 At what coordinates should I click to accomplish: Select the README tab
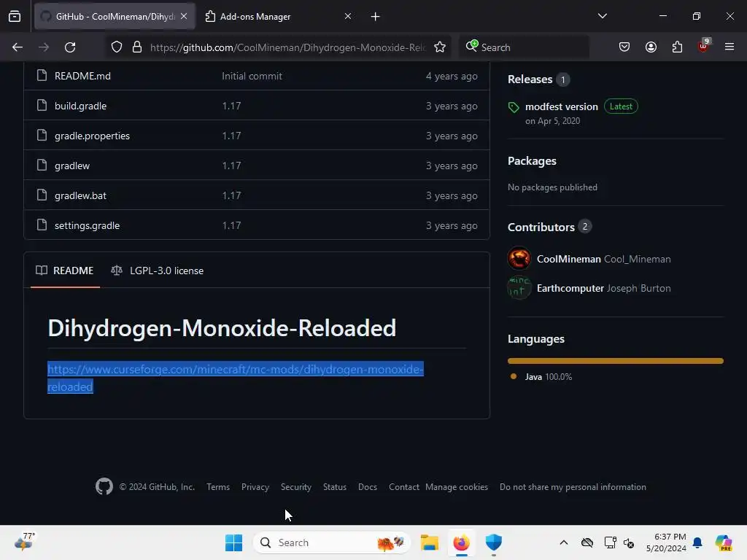pyautogui.click(x=65, y=271)
